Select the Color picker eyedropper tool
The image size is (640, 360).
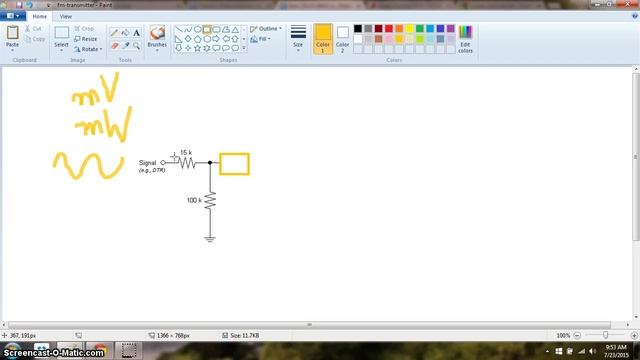pos(125,46)
